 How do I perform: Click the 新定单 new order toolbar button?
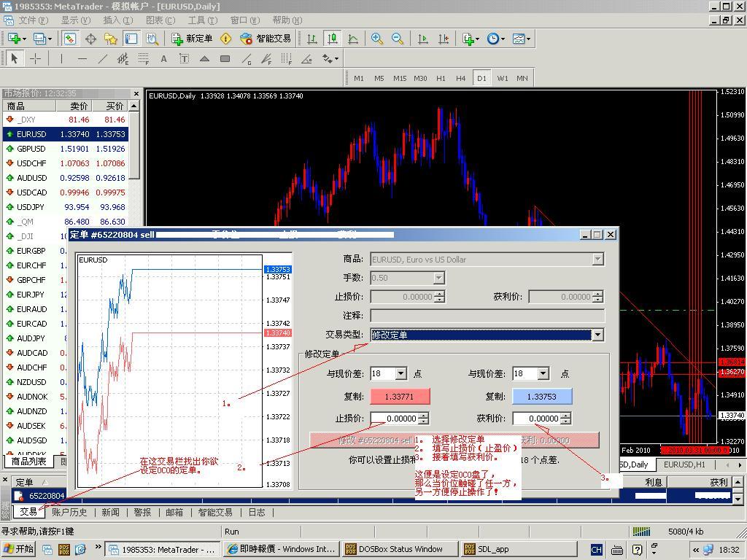coord(192,39)
